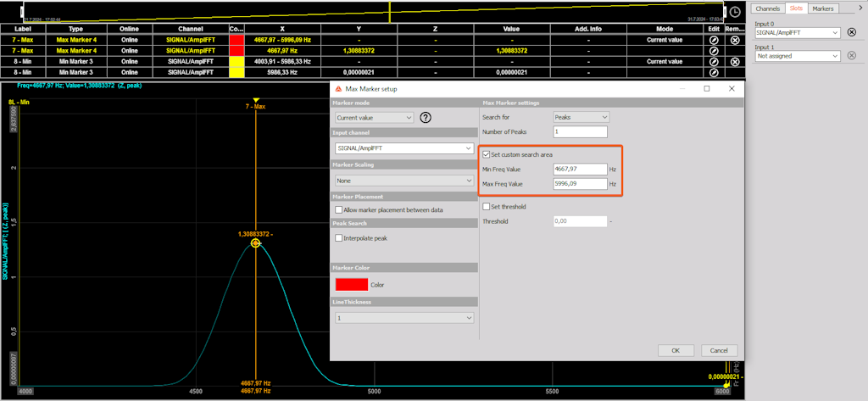Uncheck Set custom search area
Viewport: 868px width, 401px height.
[487, 154]
